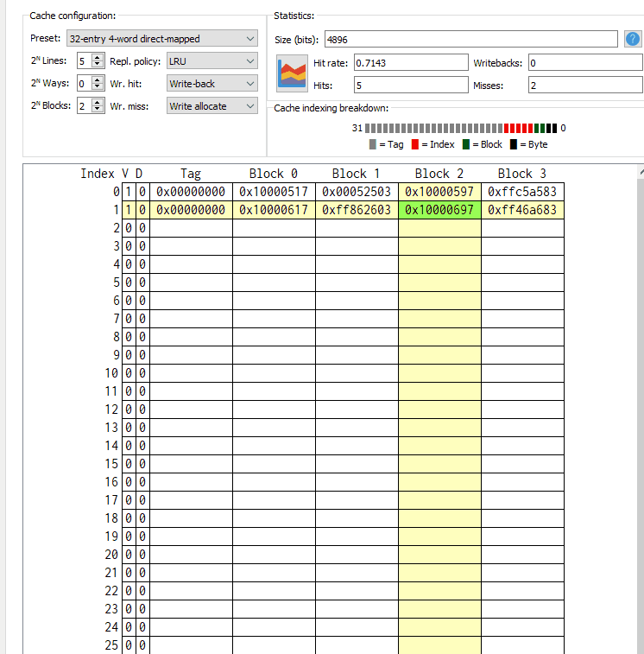The height and width of the screenshot is (654, 644).
Task: Decrease the 2^N Ways spinner value
Action: (98, 86)
